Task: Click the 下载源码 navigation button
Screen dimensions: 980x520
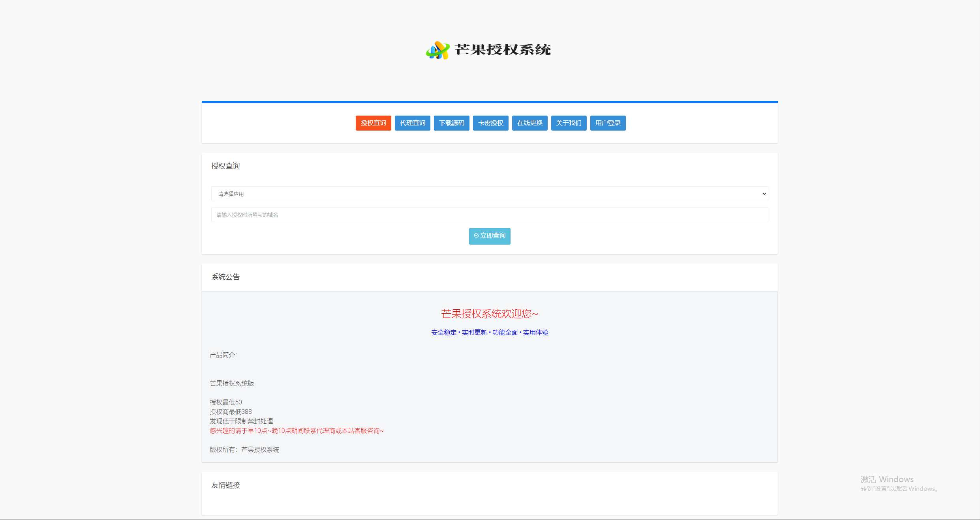Action: (x=452, y=123)
